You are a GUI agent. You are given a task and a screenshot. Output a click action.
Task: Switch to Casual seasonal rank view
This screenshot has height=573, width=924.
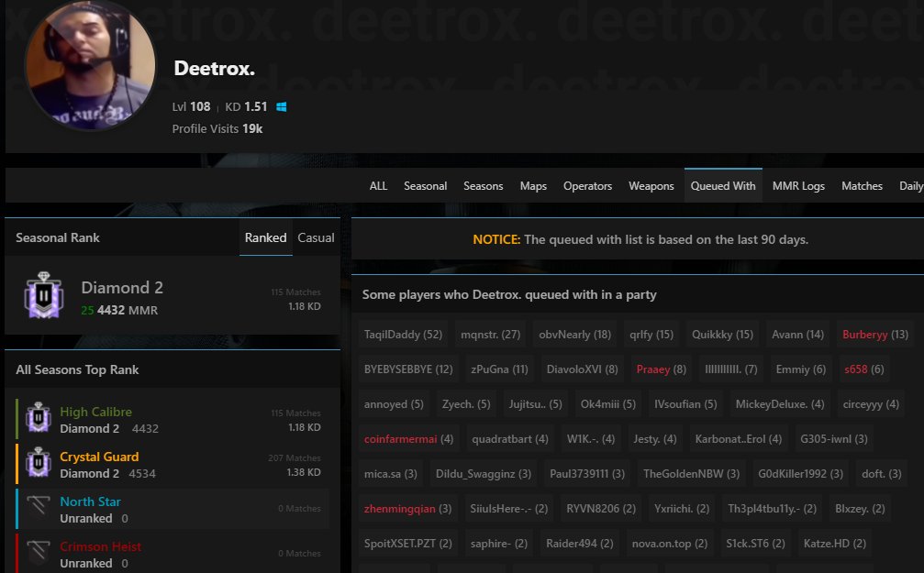pos(316,237)
